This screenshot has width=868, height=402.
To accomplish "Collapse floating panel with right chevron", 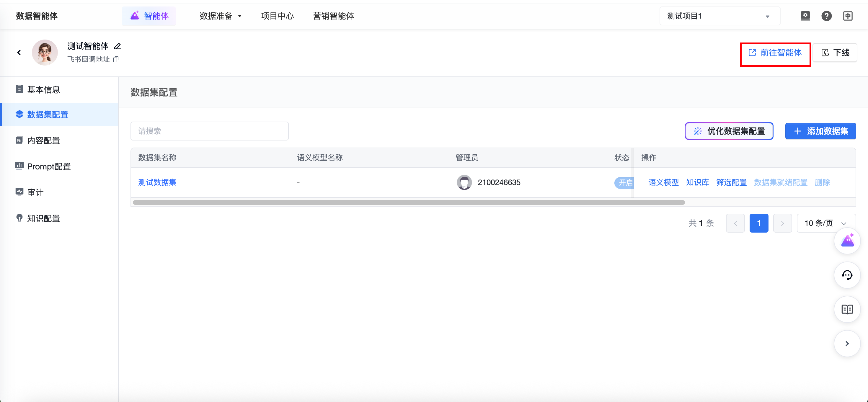I will coord(847,344).
